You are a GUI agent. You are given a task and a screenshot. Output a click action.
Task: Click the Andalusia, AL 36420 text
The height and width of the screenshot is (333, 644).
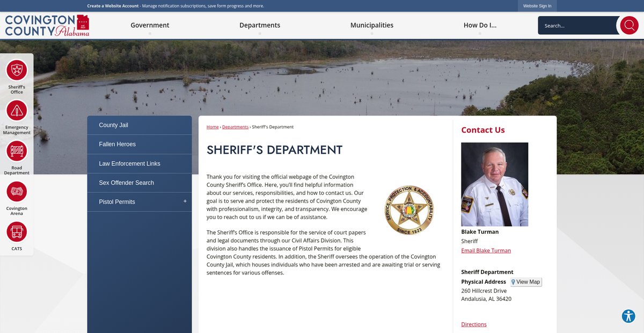point(486,299)
